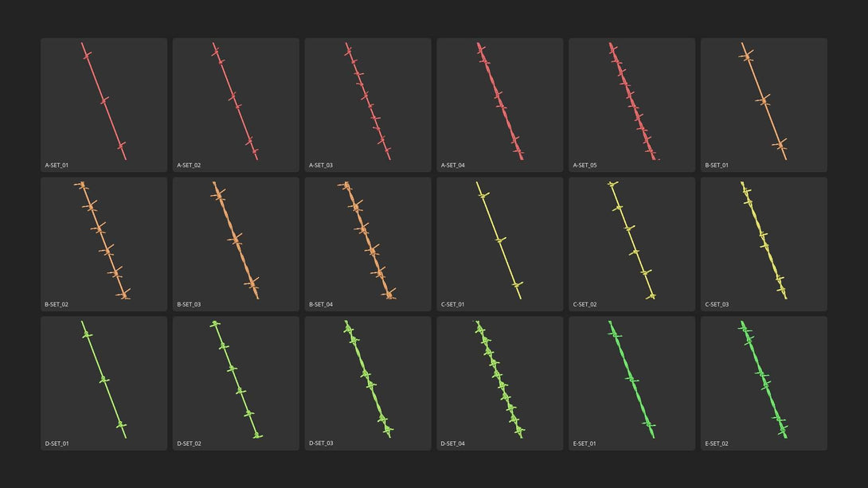Click the C-SET_03 label text
Screen dimensions: 868x488
point(717,304)
